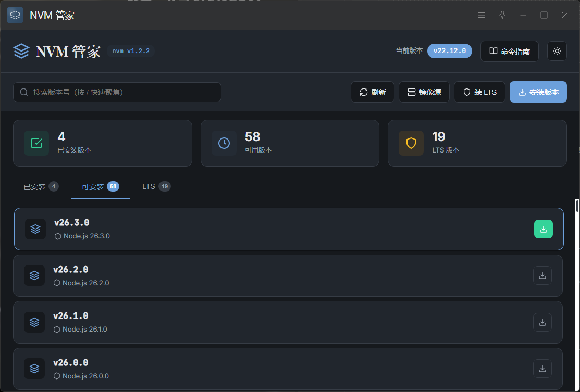Open the 命令指南 command guide
This screenshot has width=580, height=392.
click(509, 52)
